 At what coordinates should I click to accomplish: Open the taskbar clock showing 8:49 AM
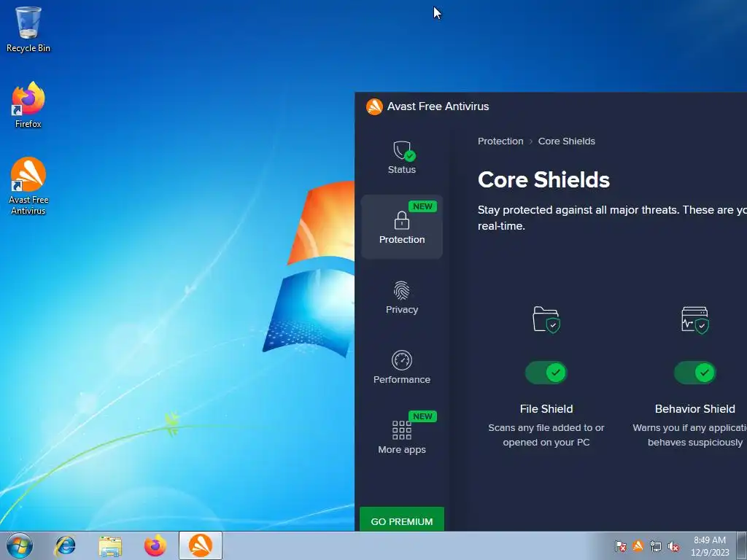coord(710,546)
